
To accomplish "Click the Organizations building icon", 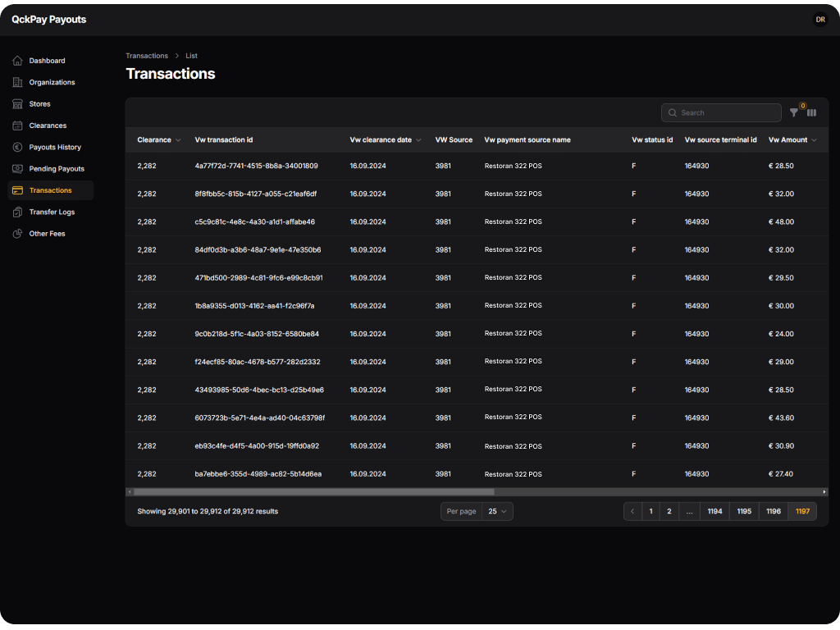I will [18, 82].
